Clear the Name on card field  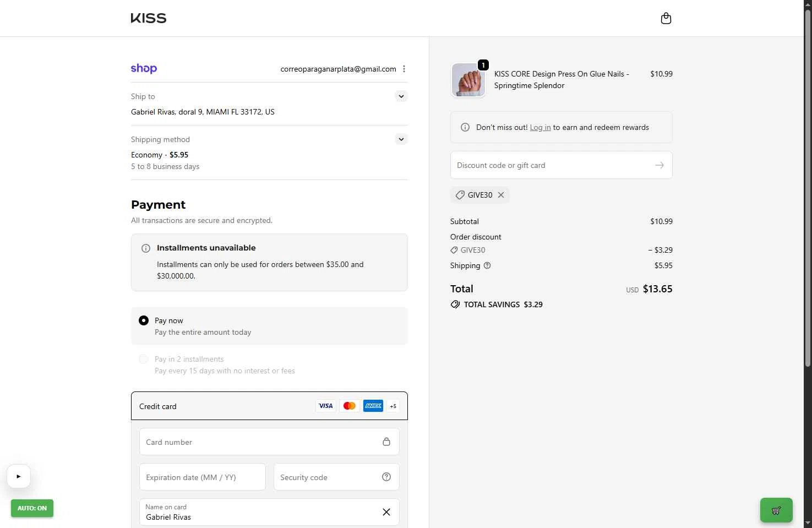click(386, 512)
